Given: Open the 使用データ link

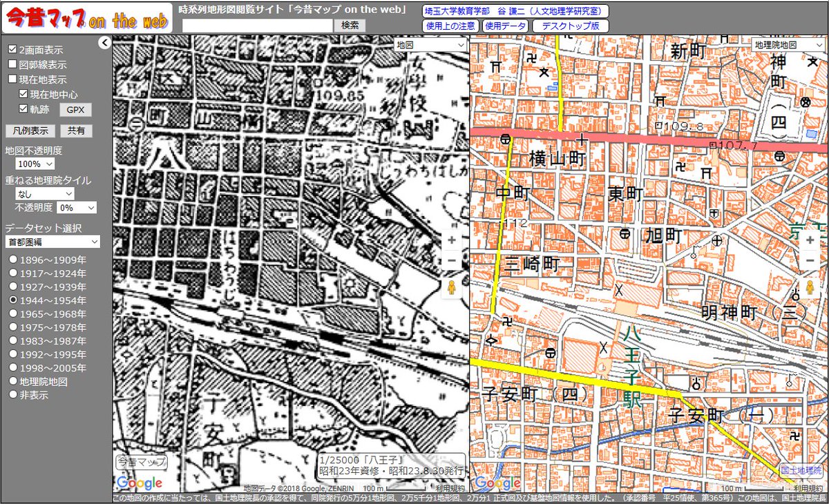Looking at the screenshot, I should (x=505, y=26).
